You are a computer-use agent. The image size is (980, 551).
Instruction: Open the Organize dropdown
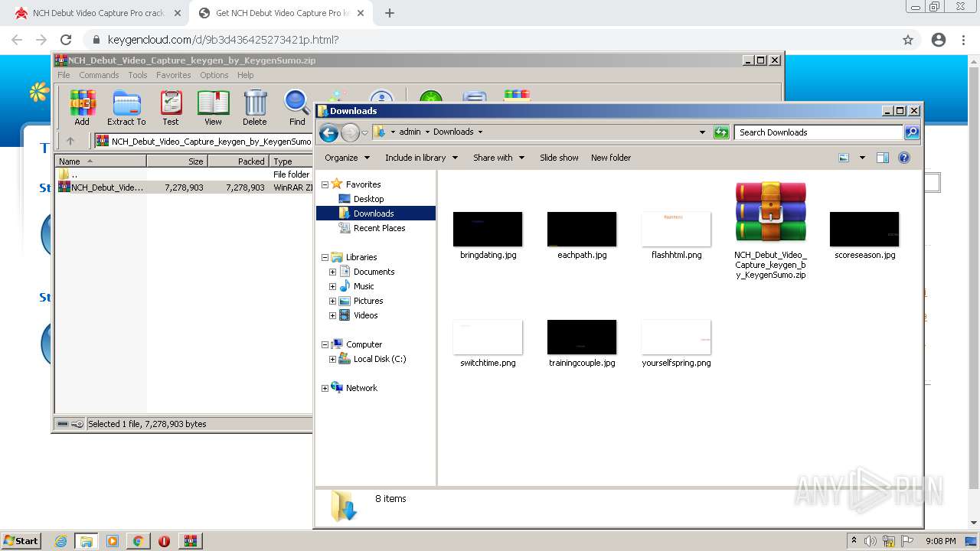pyautogui.click(x=347, y=158)
